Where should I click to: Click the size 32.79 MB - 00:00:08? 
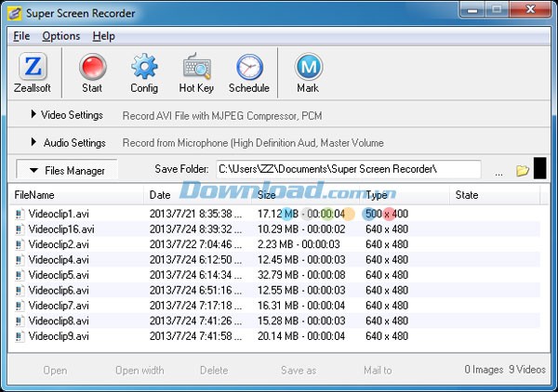(x=301, y=275)
